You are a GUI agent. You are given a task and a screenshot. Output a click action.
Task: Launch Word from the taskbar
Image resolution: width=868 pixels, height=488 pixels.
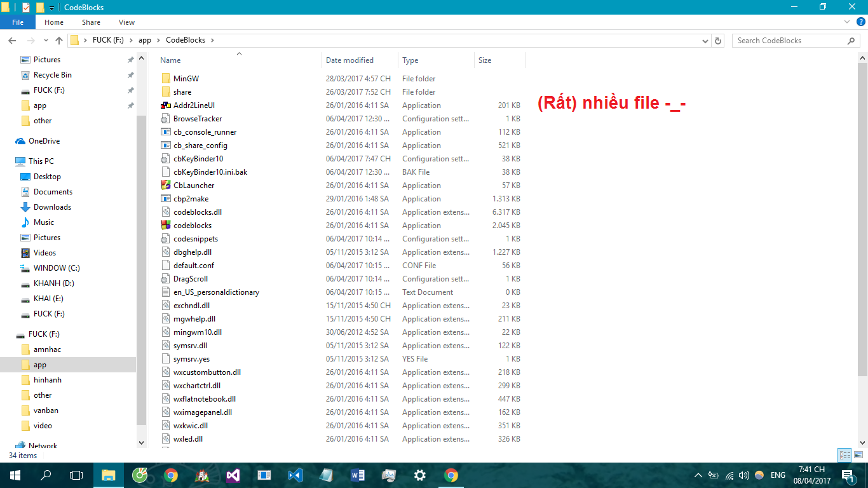tap(357, 475)
